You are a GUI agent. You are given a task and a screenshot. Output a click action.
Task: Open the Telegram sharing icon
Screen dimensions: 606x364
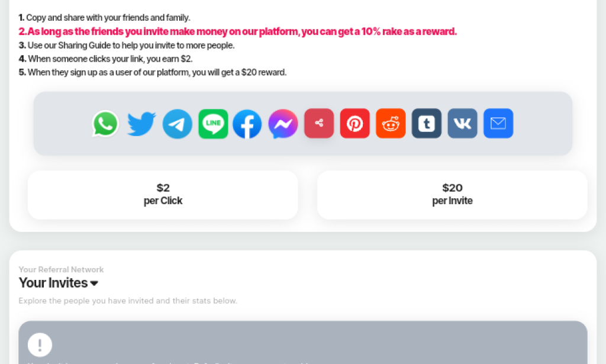pos(176,124)
